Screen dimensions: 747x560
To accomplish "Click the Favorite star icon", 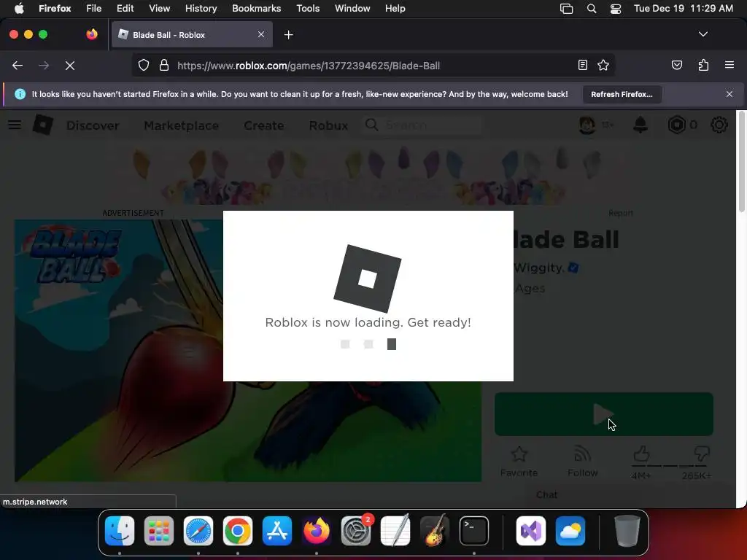I will 519,454.
